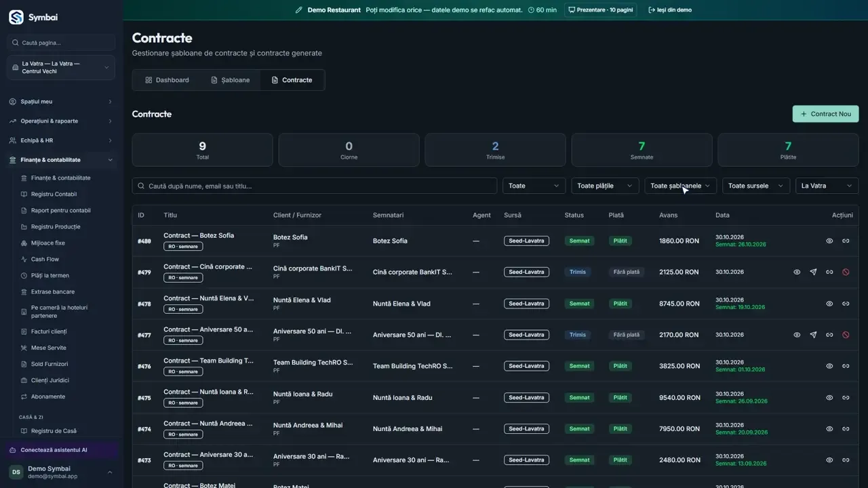Viewport: 868px width, 488px height.
Task: Expand Spațiul meu sidebar section
Action: [61, 102]
